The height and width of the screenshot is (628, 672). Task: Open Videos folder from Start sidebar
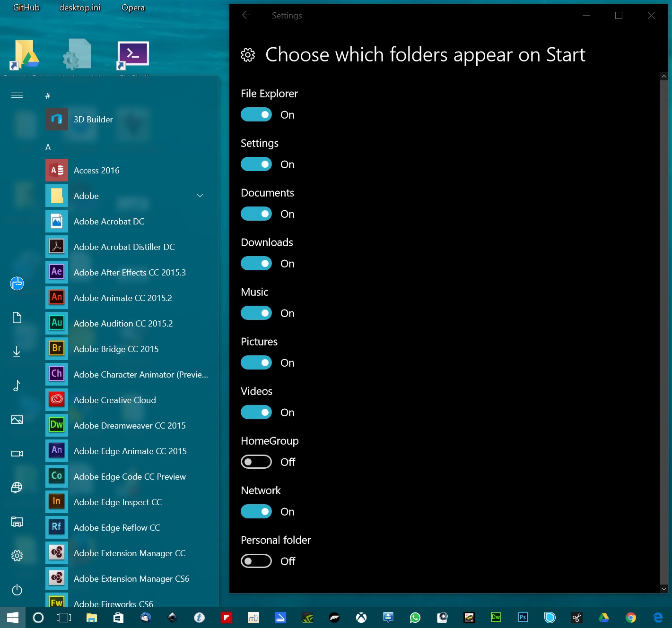click(x=17, y=454)
